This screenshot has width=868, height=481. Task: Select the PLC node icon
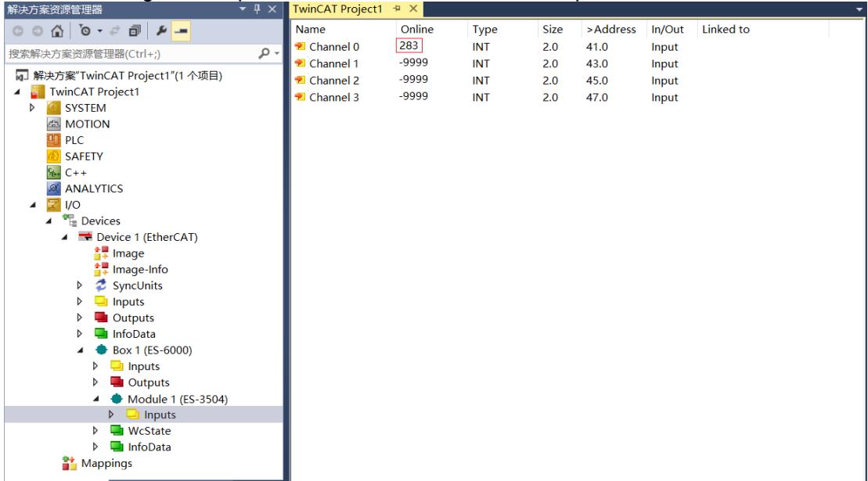coord(54,140)
